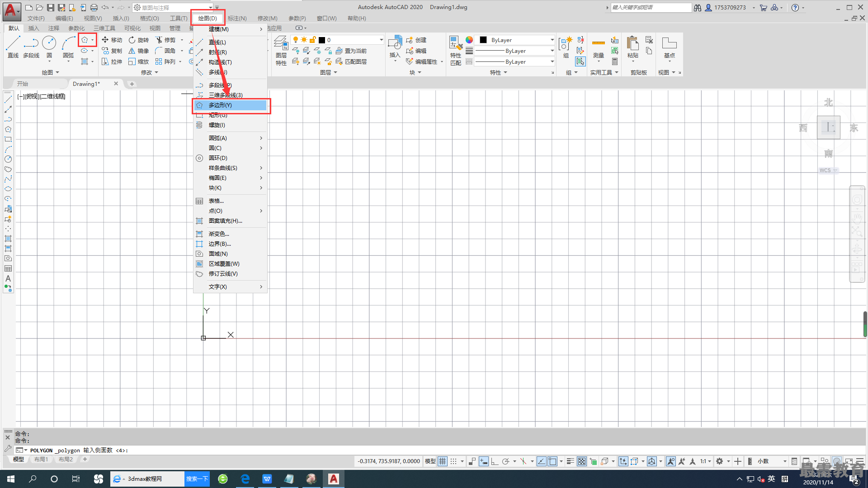Open the quick calculator icon
This screenshot has width=868, height=488.
(x=615, y=61)
